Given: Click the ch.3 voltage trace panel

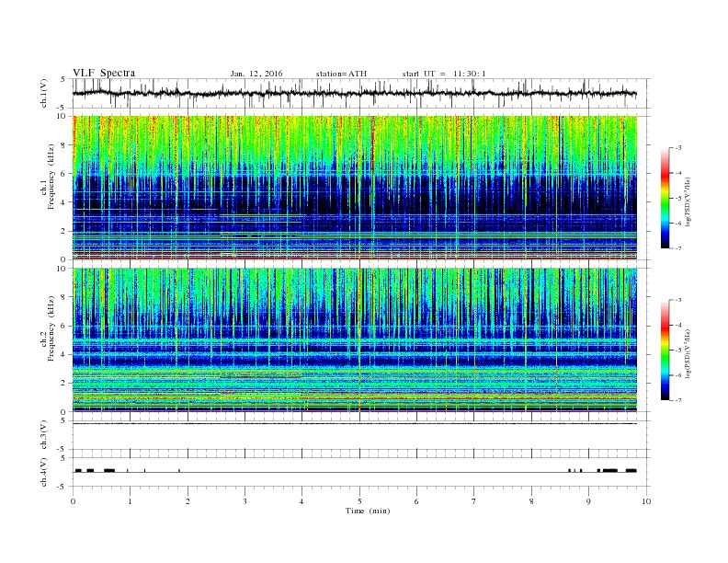Looking at the screenshot, I should coord(359,435).
